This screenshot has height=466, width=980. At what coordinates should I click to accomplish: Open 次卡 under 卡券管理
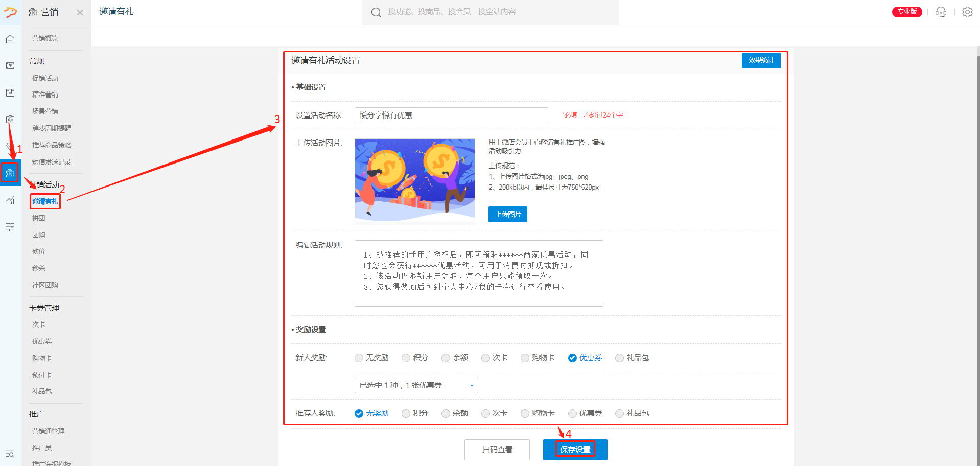point(38,324)
